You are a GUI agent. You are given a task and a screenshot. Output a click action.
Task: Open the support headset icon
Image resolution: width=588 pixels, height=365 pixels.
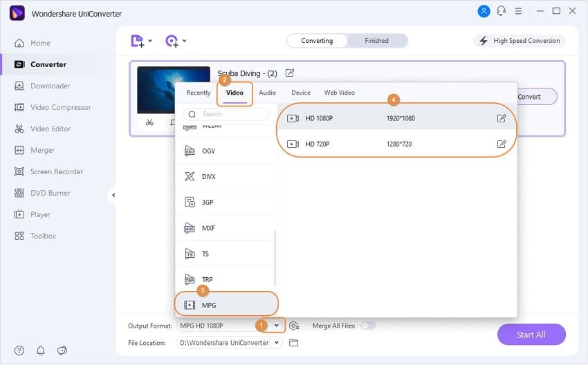501,11
